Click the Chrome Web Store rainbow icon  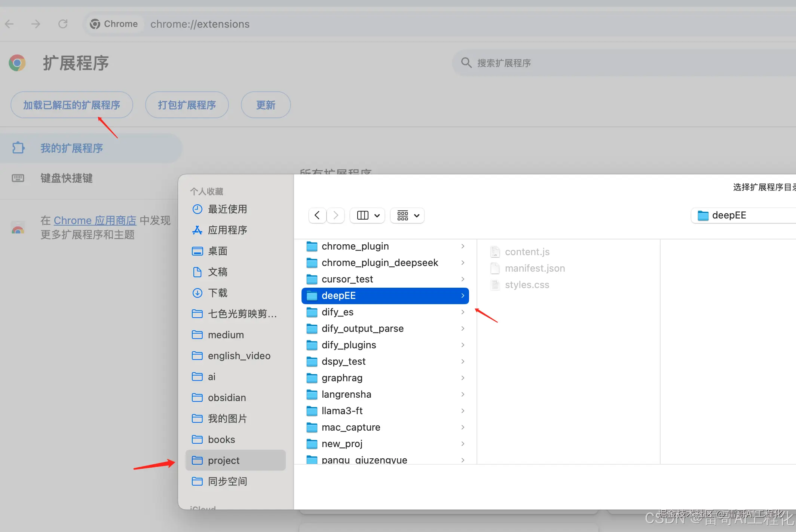(18, 227)
